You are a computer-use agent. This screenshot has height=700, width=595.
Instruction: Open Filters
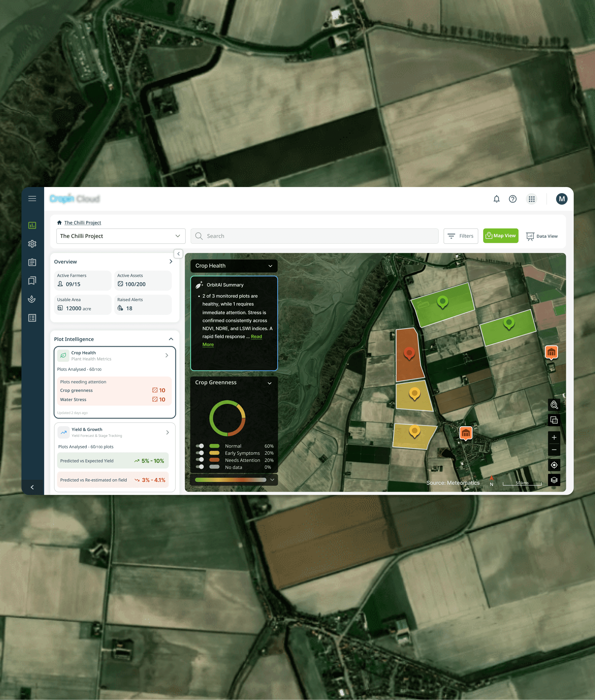pos(461,236)
